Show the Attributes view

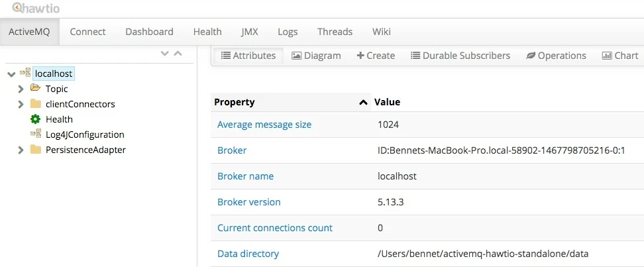[x=248, y=56]
